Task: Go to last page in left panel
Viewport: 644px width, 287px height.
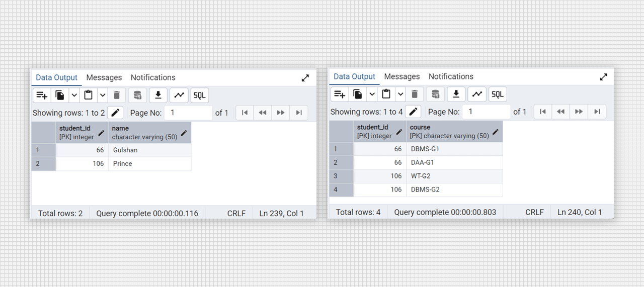Action: tap(299, 113)
